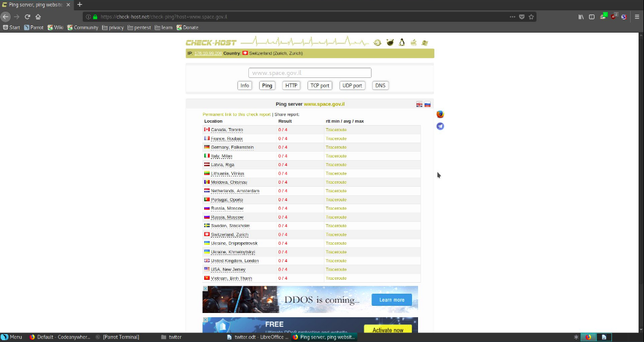Open the www.space.gov.il link in Ping header
Image resolution: width=644 pixels, height=342 pixels.
(324, 105)
